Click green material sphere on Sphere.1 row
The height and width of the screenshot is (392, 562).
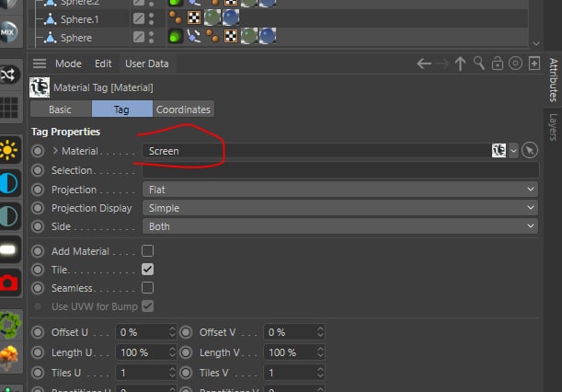click(212, 17)
